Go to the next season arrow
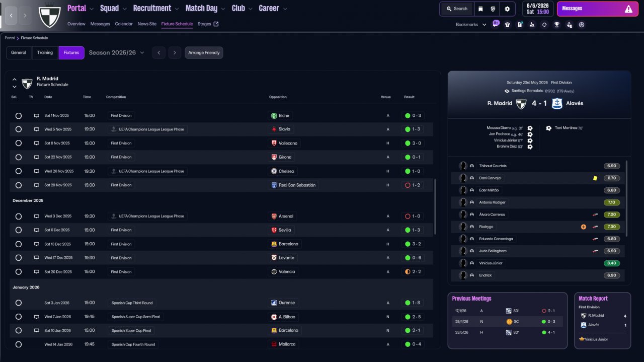 click(175, 52)
